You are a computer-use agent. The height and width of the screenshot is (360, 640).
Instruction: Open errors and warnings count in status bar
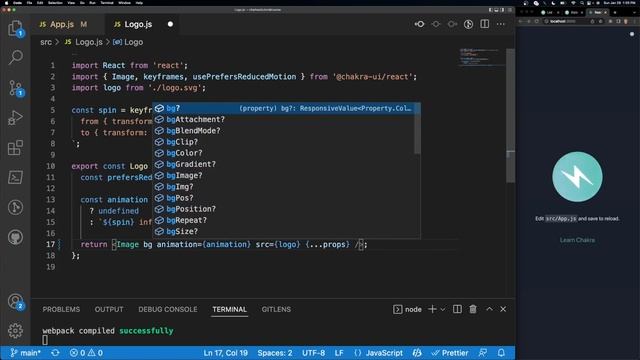(x=86, y=353)
